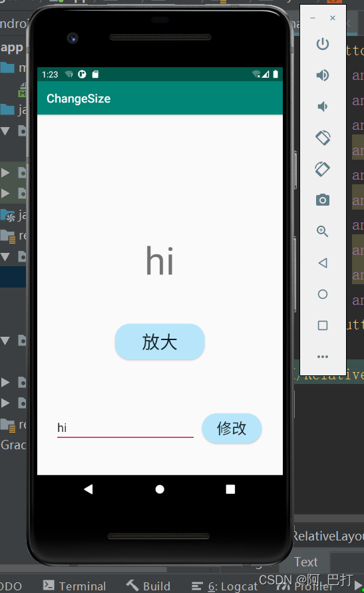Click emulator sidebar back triangle icon

(x=323, y=263)
